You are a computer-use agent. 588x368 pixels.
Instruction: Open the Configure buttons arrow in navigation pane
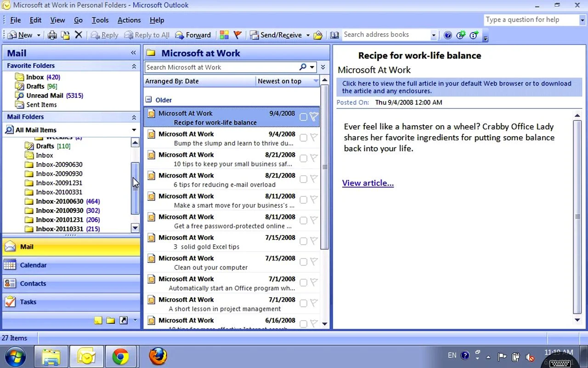point(135,320)
